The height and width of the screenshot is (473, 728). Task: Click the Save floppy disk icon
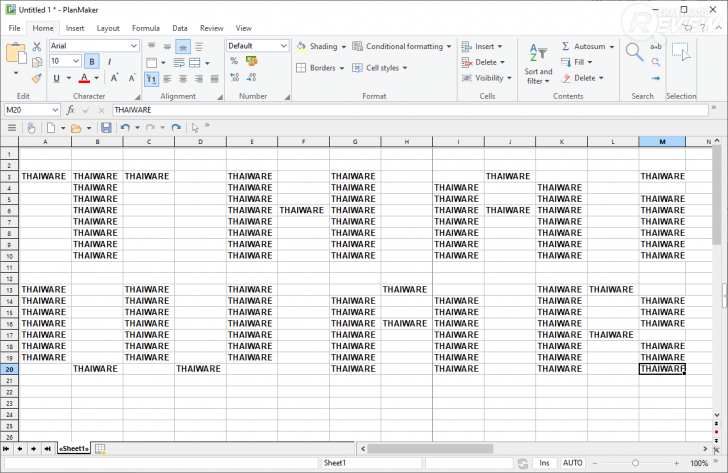(106, 128)
